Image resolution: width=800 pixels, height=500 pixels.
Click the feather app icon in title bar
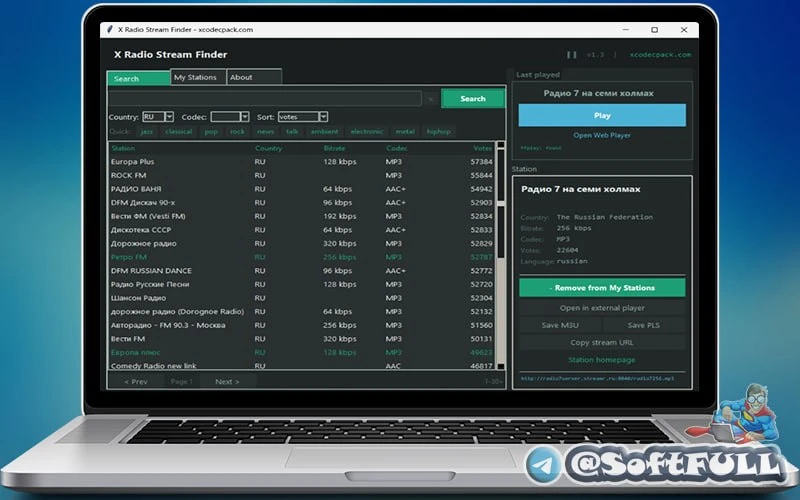point(109,30)
